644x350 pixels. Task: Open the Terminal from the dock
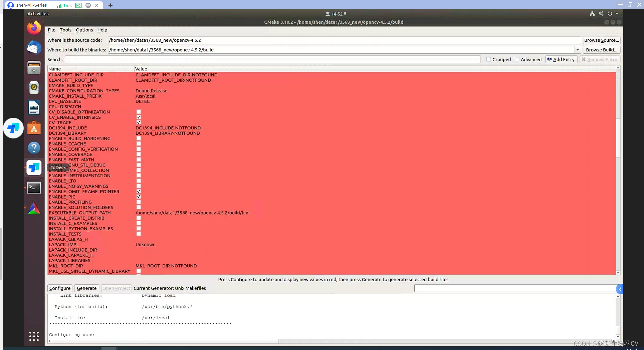pyautogui.click(x=34, y=188)
